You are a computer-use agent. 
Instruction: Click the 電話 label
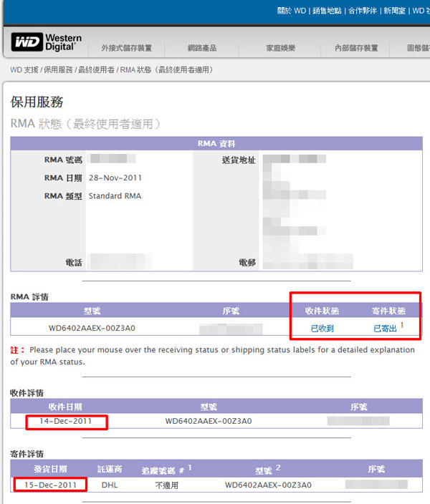(74, 263)
